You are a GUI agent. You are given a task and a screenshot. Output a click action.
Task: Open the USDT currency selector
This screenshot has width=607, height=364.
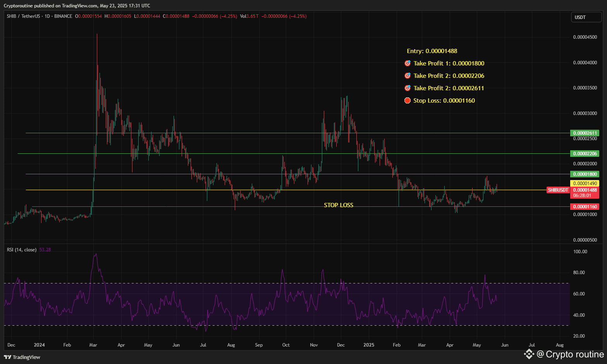[586, 17]
